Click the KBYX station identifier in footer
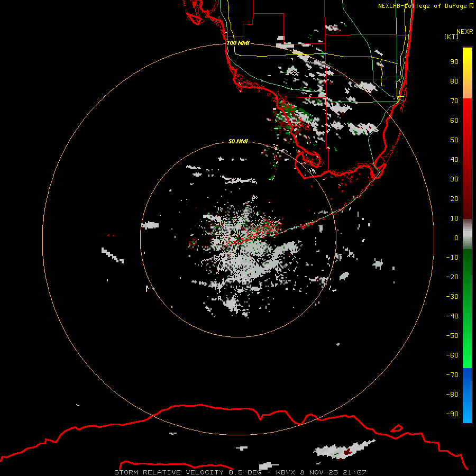 click(x=286, y=472)
